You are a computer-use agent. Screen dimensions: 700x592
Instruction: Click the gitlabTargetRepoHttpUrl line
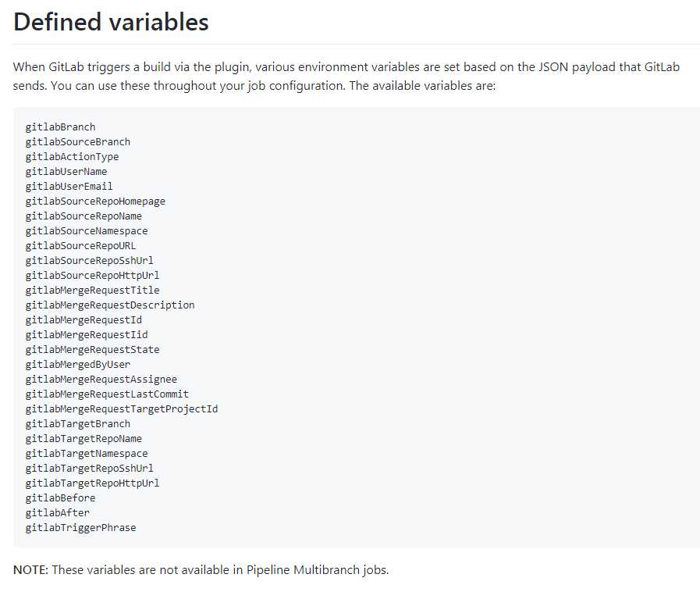click(92, 483)
